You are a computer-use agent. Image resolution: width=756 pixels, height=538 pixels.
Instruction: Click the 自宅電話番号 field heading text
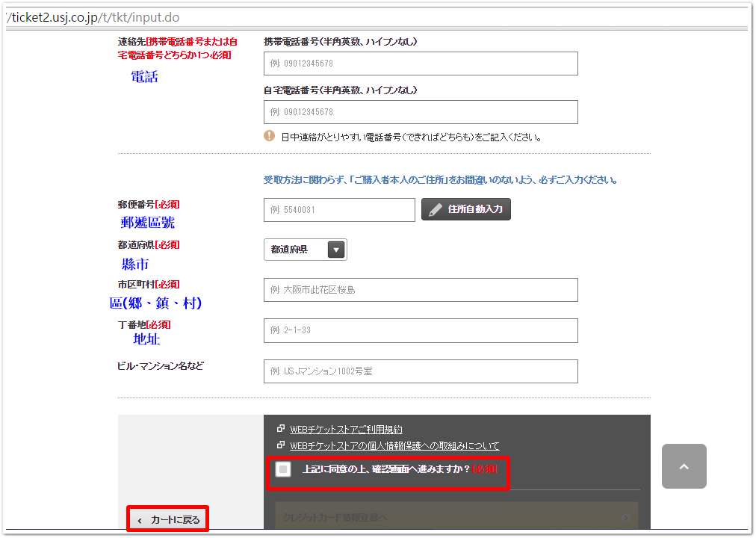(341, 90)
